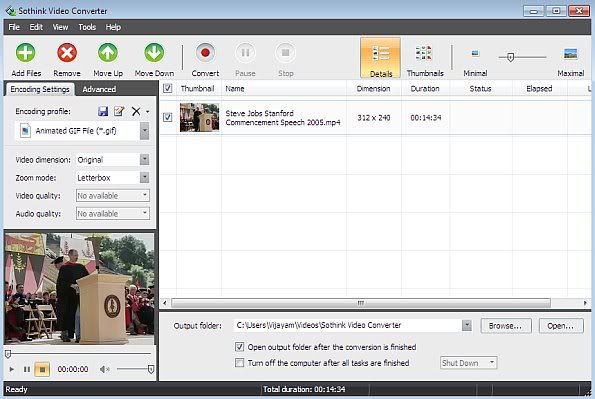Click the Thumbnail column header
The width and height of the screenshot is (595, 399).
[x=197, y=89]
